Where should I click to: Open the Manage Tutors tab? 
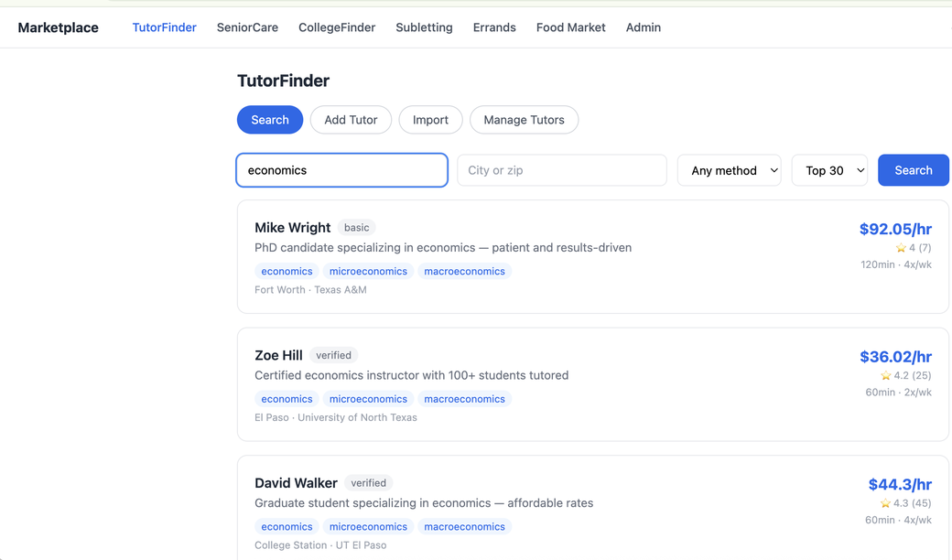pos(524,120)
